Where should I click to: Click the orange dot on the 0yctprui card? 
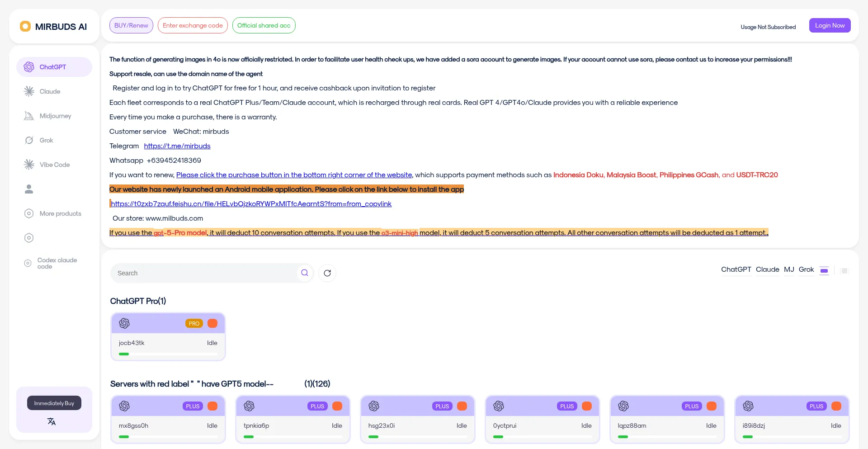587,406
